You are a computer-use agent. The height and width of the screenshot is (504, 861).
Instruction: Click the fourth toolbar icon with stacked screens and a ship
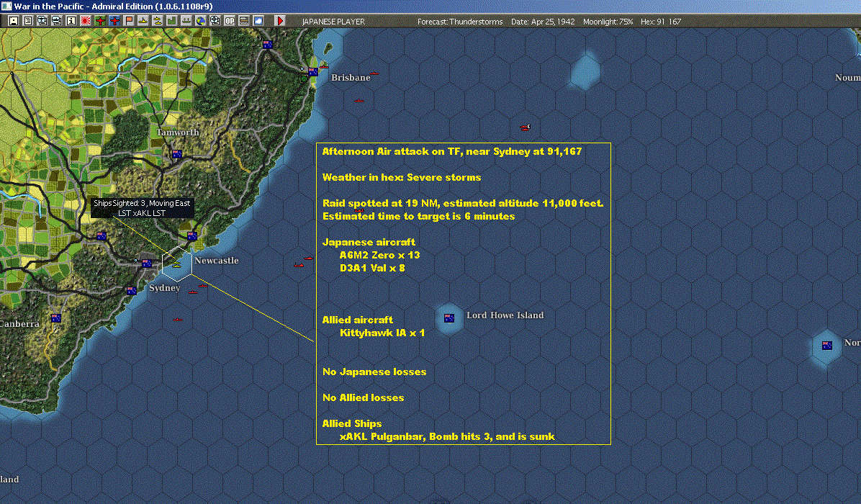tap(57, 21)
